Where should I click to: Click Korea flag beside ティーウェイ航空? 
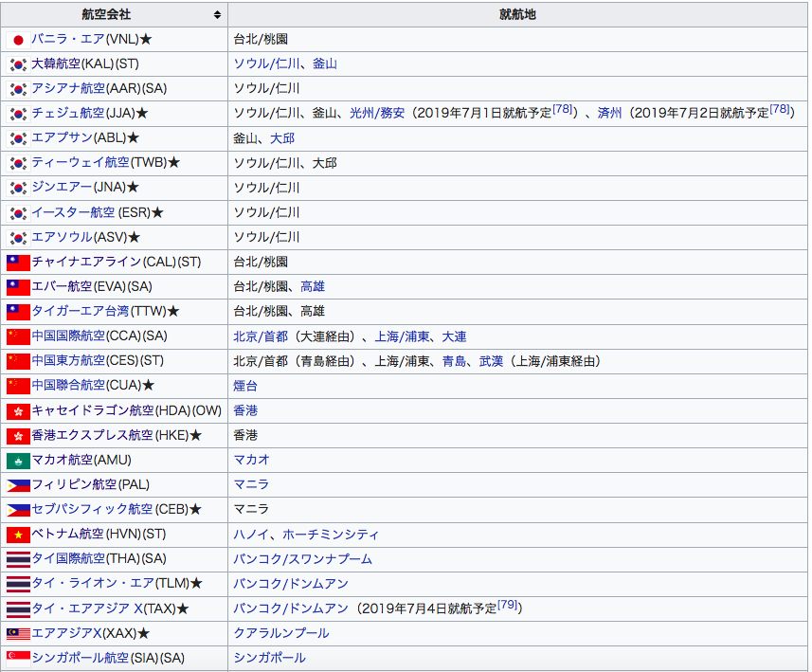click(18, 163)
